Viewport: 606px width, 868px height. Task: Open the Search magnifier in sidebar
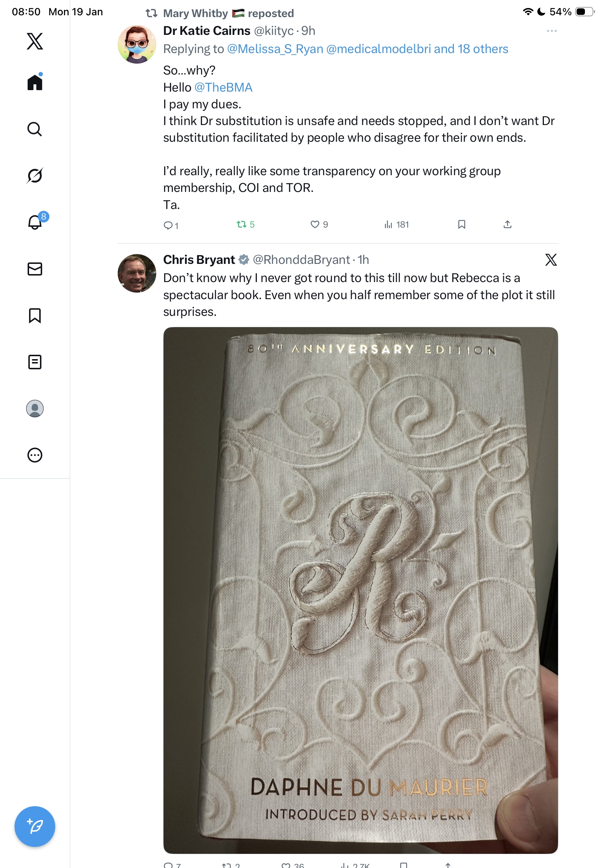(x=35, y=129)
